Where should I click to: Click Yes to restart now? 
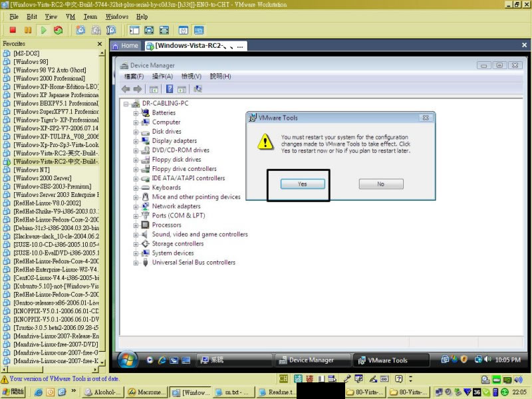303,184
